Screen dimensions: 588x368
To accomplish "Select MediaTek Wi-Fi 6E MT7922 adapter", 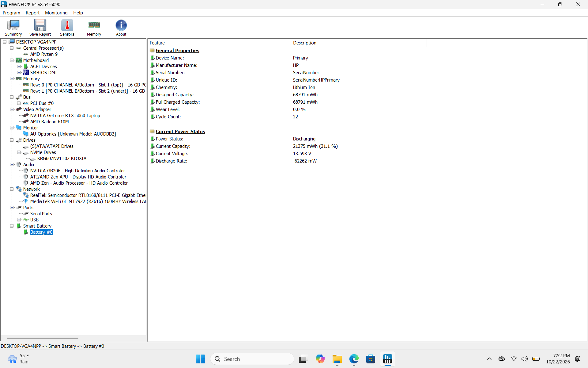I will [88, 201].
